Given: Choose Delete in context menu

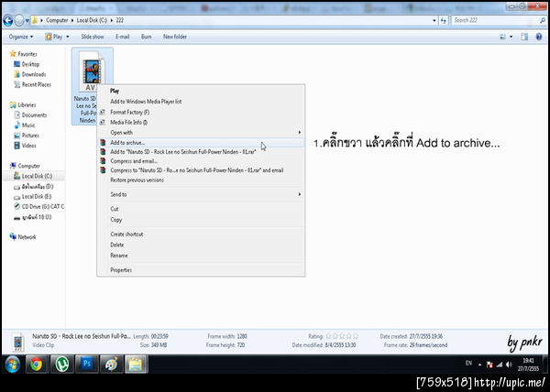Looking at the screenshot, I should coord(201,245).
